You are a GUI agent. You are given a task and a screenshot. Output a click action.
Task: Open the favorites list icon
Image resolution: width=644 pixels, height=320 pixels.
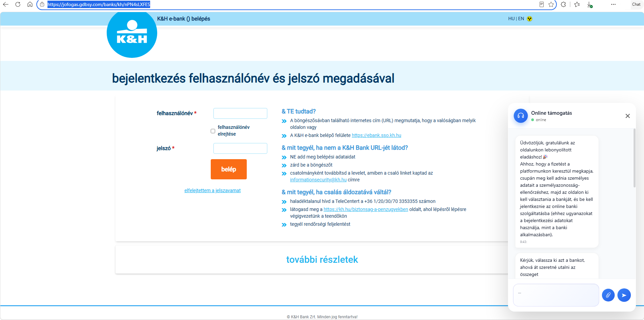click(x=577, y=4)
